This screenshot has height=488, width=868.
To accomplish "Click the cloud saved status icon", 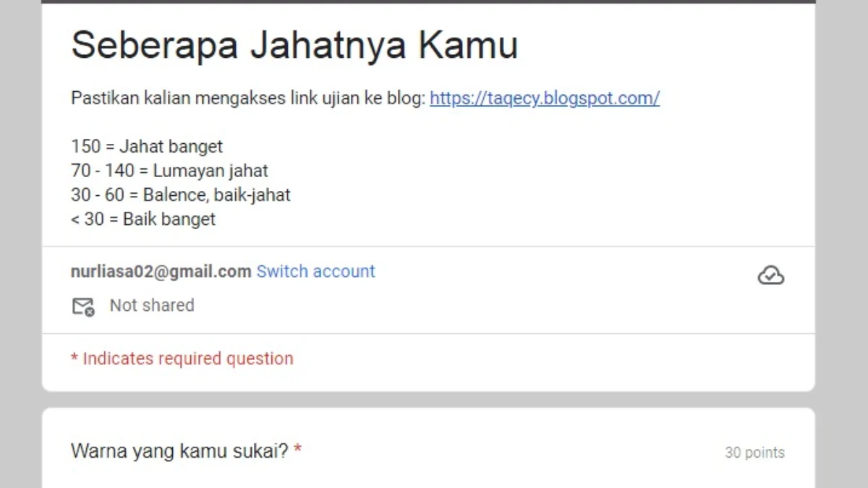I will click(x=771, y=275).
